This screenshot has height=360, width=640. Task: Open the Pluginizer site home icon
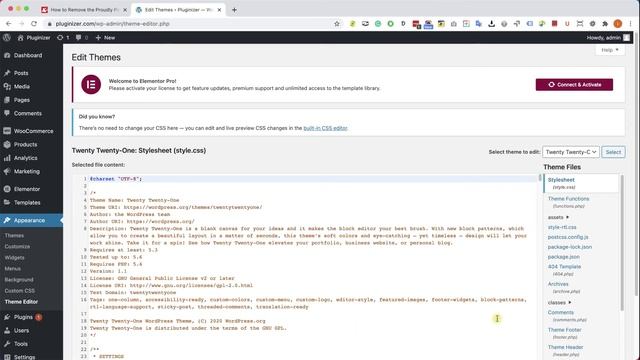pyautogui.click(x=20, y=38)
